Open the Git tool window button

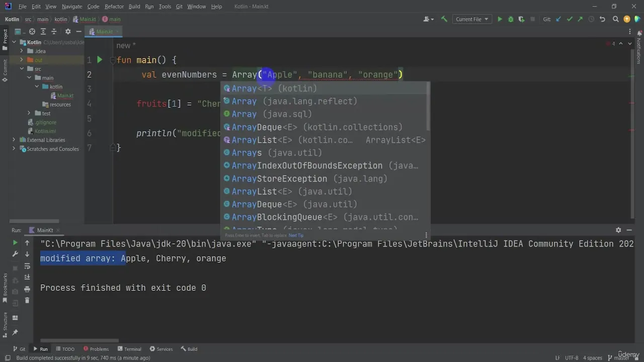coord(19,349)
